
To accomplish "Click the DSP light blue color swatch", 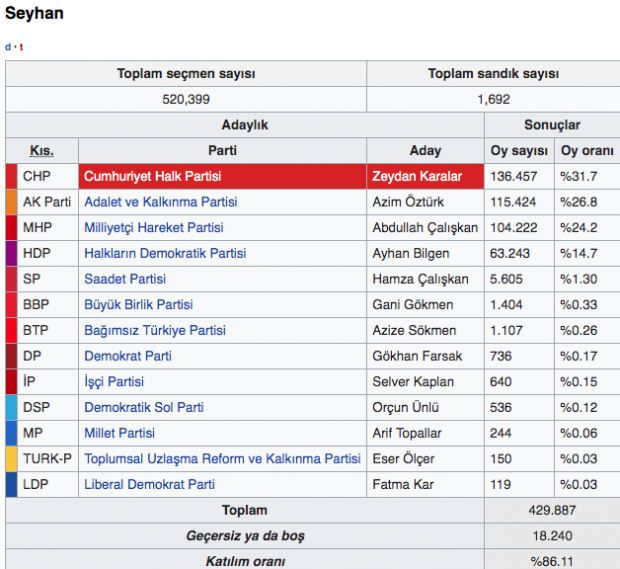I will (11, 408).
